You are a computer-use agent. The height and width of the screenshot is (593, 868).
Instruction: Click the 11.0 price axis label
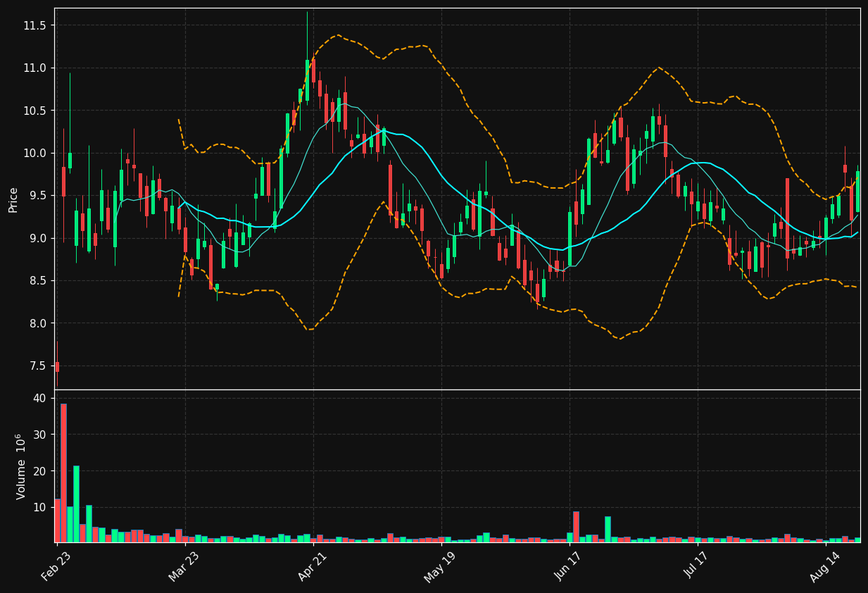pyautogui.click(x=34, y=68)
